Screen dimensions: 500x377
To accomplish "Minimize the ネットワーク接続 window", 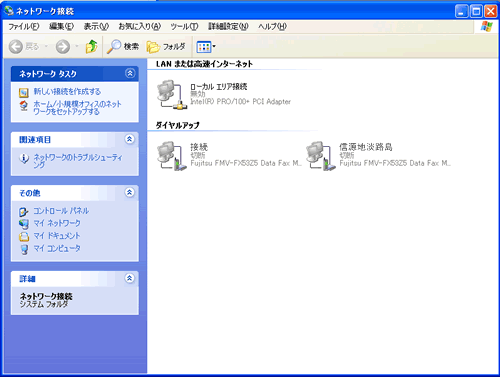I will (462, 12).
